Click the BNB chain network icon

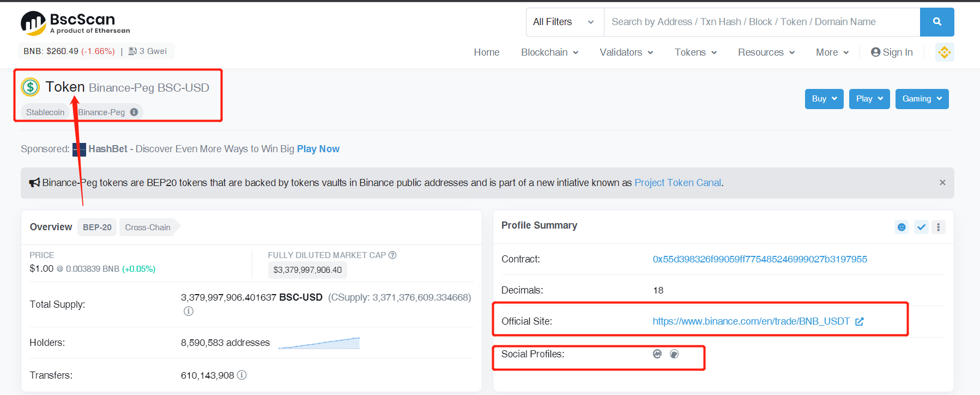point(944,52)
